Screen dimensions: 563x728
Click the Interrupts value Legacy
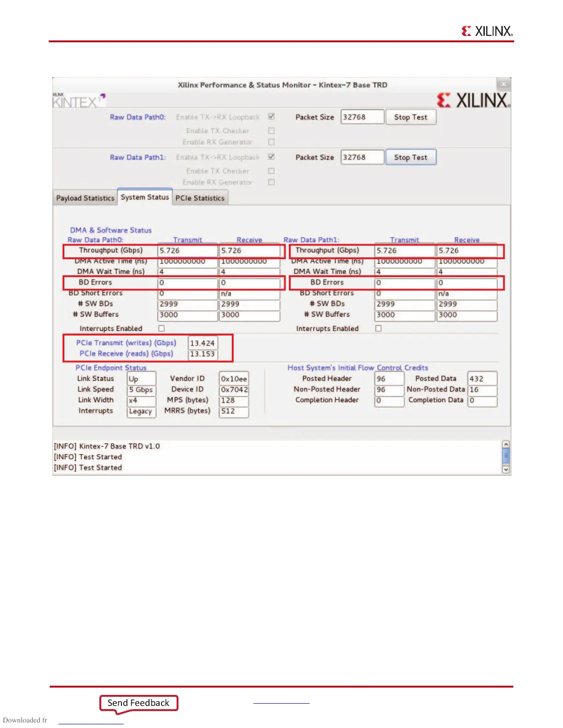click(142, 412)
